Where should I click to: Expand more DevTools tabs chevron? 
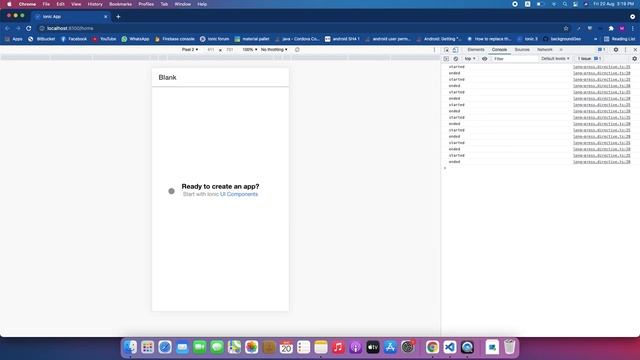[561, 50]
